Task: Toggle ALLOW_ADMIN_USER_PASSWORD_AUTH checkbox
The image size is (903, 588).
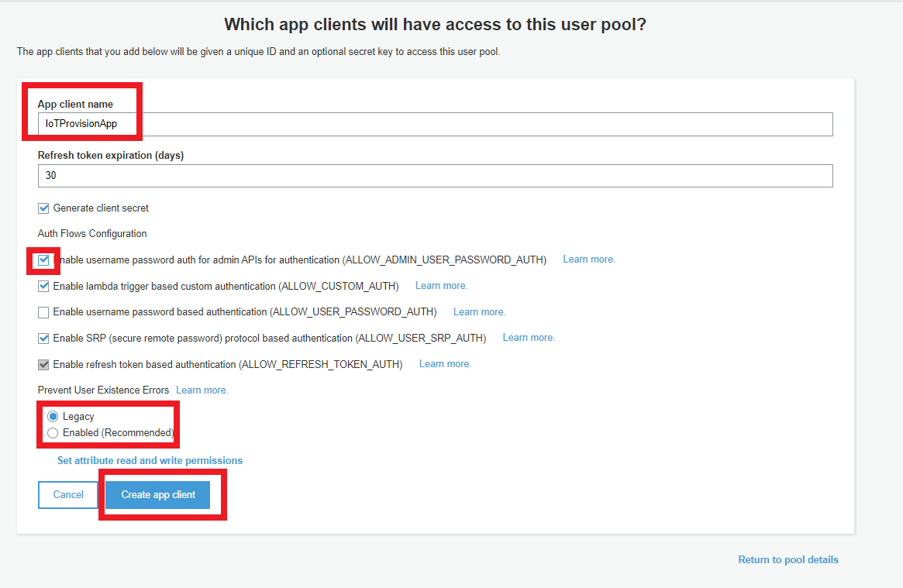Action: tap(43, 260)
